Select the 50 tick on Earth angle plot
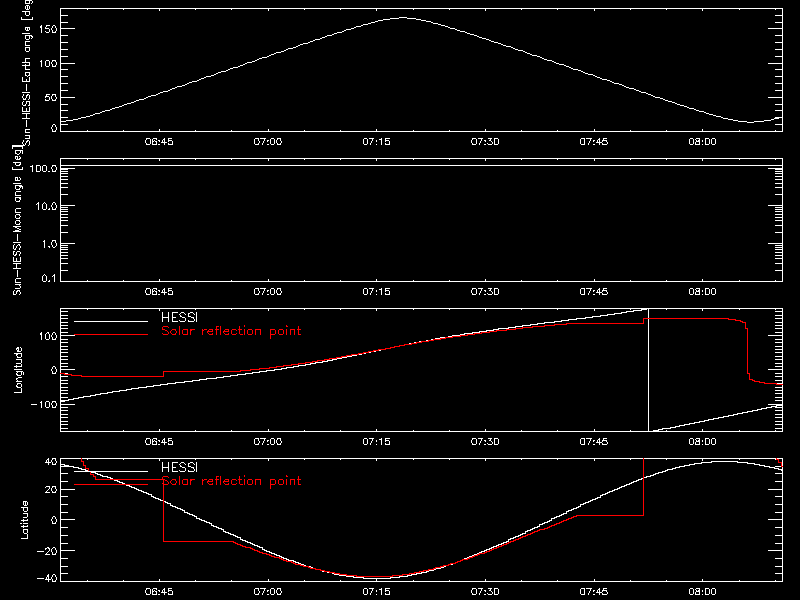Viewport: 800px width, 600px height. pos(51,97)
